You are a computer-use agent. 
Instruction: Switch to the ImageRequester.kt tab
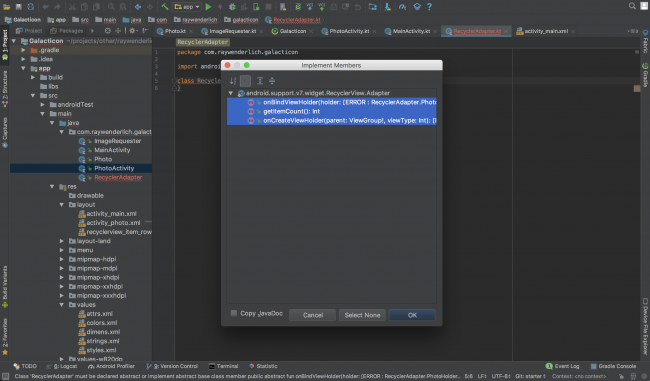232,31
